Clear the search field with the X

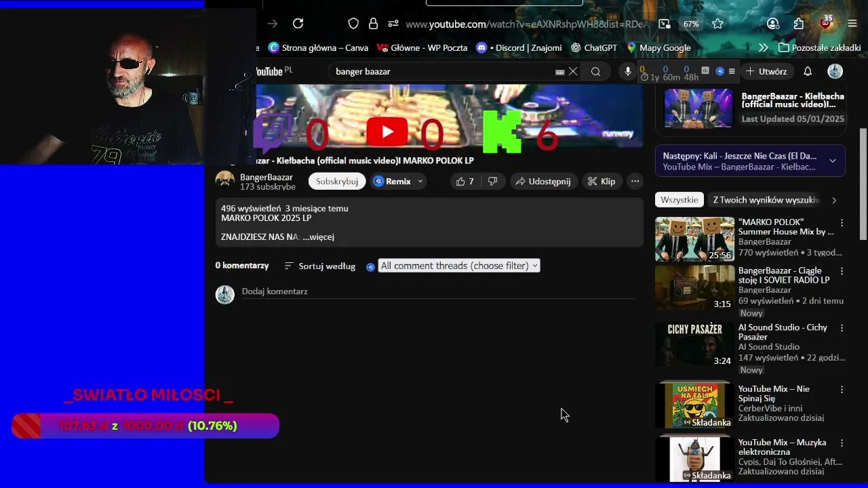(x=573, y=71)
